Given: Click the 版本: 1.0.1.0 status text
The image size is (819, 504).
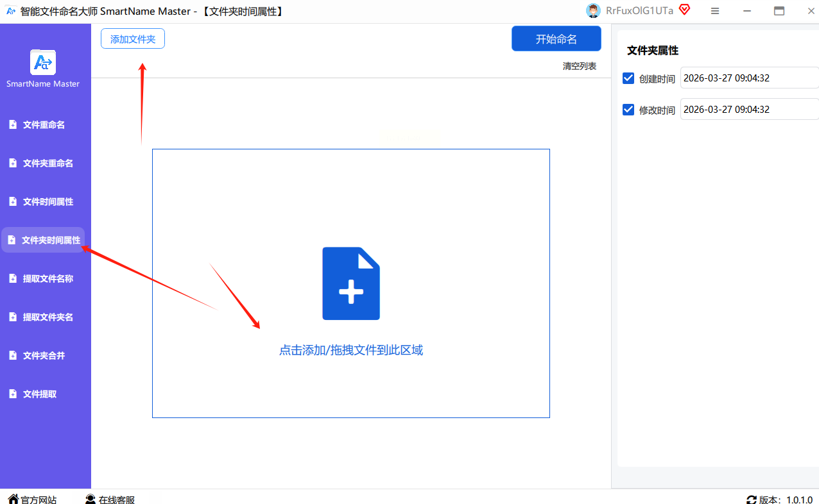Looking at the screenshot, I should (x=786, y=500).
